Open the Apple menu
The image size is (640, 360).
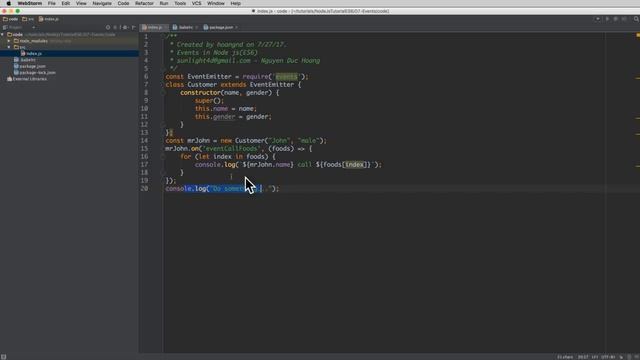click(8, 3)
